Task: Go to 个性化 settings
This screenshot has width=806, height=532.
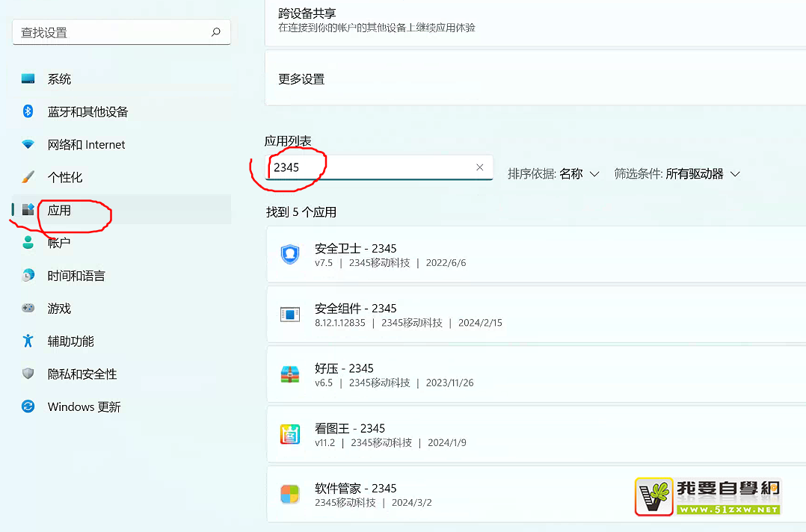Action: tap(65, 178)
